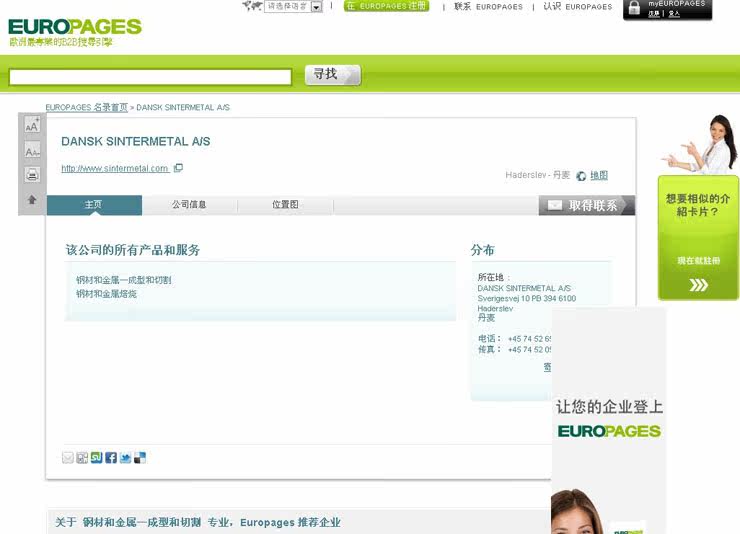
Task: Share on Digg icon
Action: click(82, 458)
